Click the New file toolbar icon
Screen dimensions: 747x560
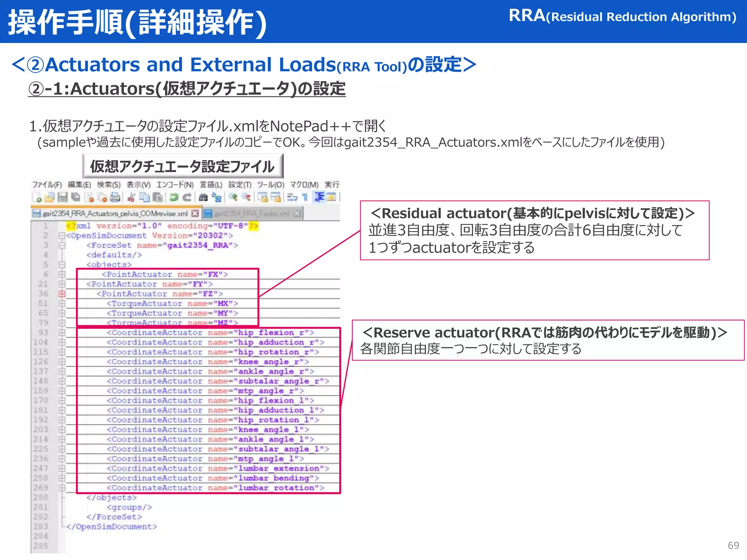pyautogui.click(x=37, y=197)
